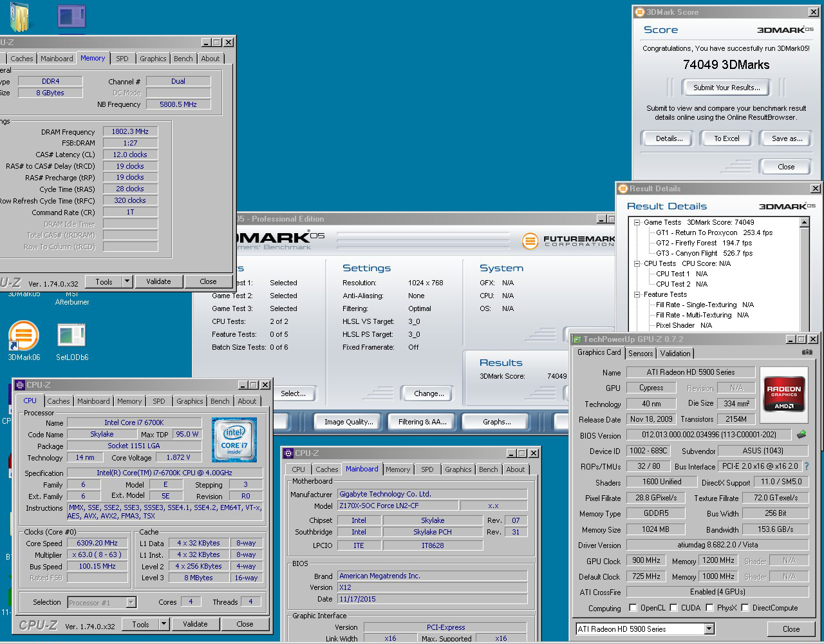Open the Graphics tab in CPU-Z Mainboard window

click(458, 469)
